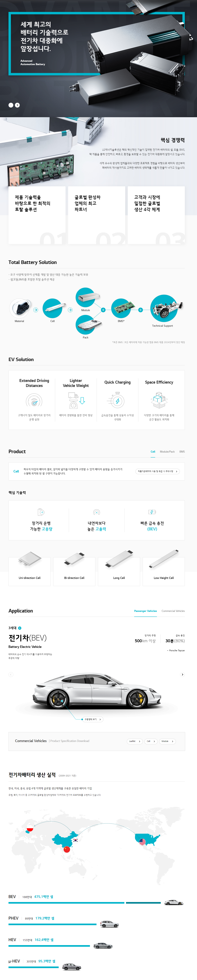197x980 pixels.
Task: Click the Space Efficiency boxes icon
Action: point(159,400)
